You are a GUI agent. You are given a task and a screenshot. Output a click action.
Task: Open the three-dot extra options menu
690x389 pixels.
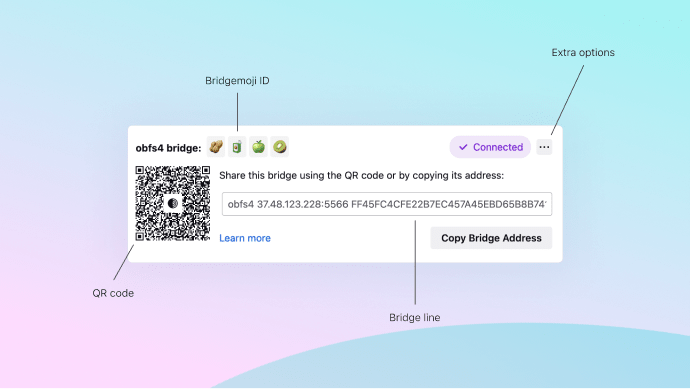[544, 147]
